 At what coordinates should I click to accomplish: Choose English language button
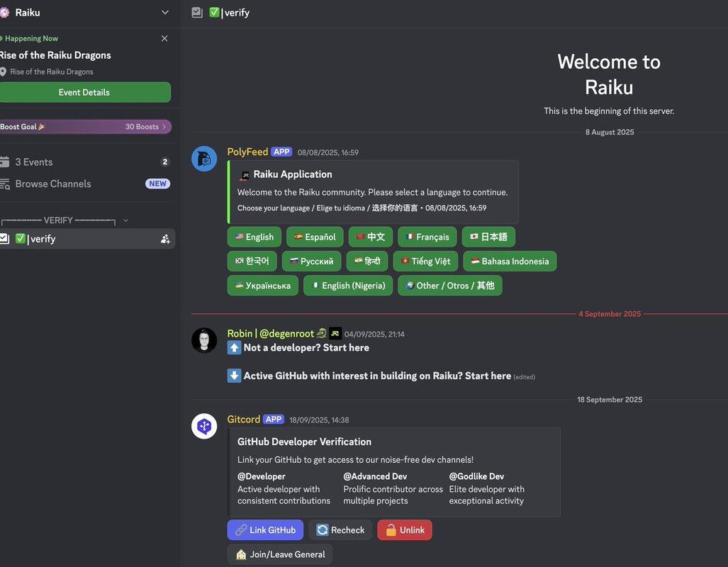[254, 237]
